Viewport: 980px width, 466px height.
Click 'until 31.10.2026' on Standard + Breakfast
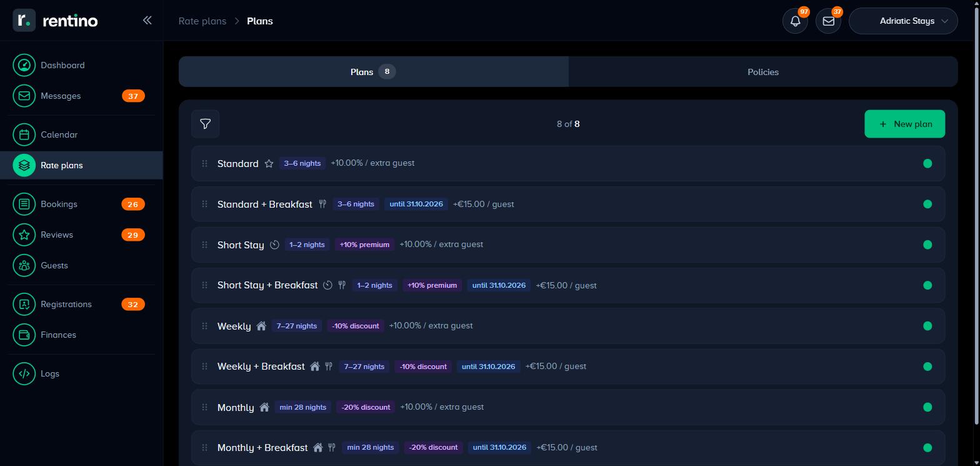click(x=416, y=204)
